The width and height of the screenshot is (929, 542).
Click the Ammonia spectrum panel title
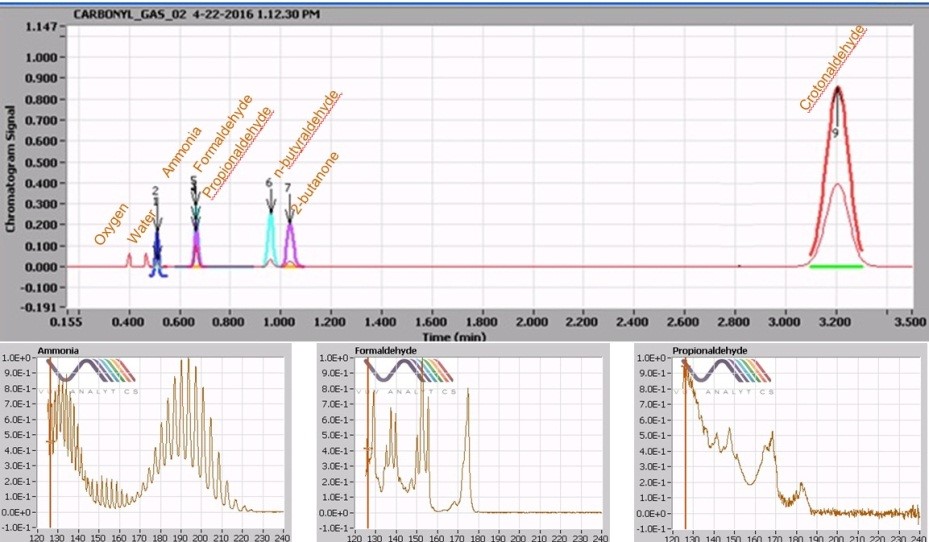coord(58,351)
